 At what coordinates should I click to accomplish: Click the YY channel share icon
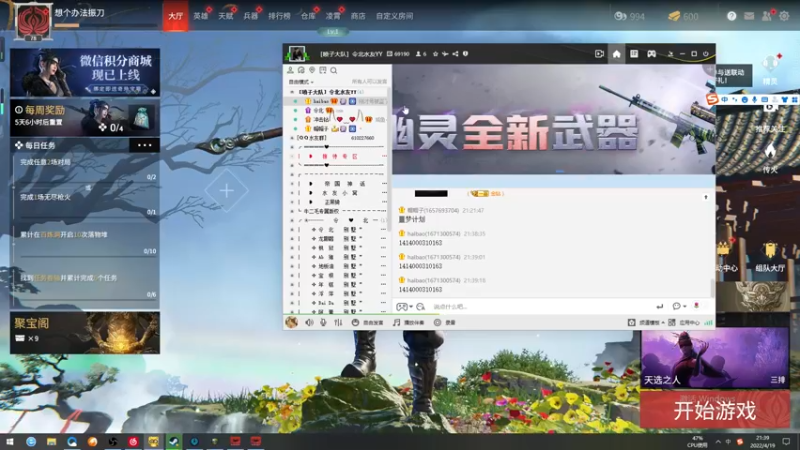455,54
